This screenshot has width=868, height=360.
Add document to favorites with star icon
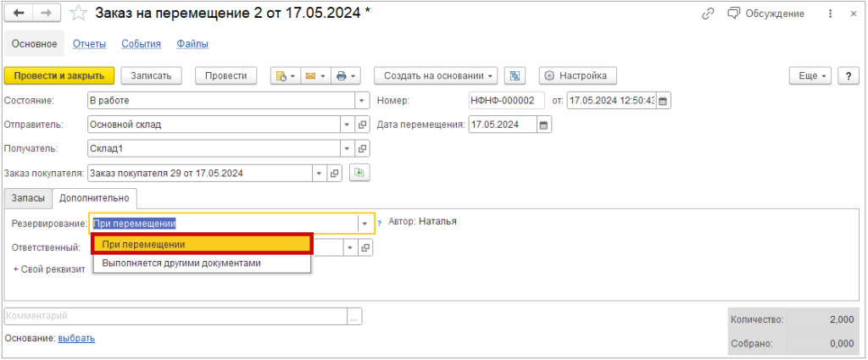point(78,14)
